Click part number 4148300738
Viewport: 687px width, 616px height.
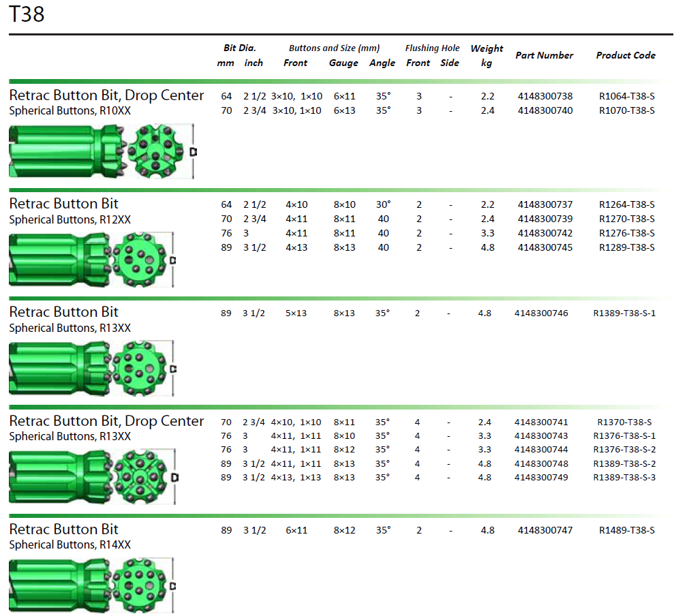[545, 97]
